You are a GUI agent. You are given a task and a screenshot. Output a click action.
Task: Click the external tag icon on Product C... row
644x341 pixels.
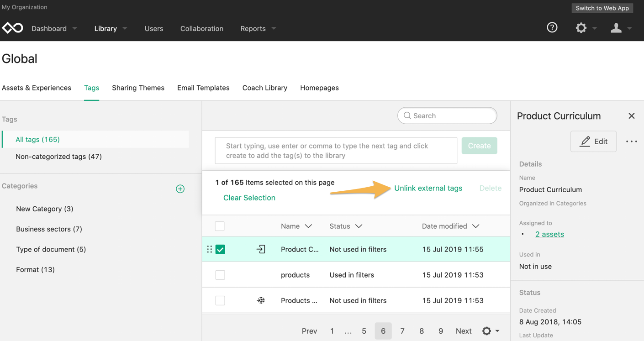(261, 249)
